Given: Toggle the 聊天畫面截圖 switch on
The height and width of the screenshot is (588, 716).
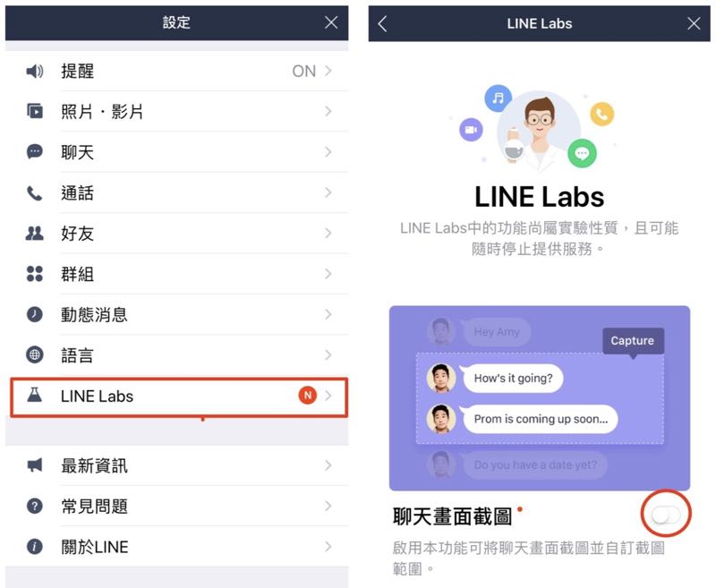Looking at the screenshot, I should tap(666, 515).
